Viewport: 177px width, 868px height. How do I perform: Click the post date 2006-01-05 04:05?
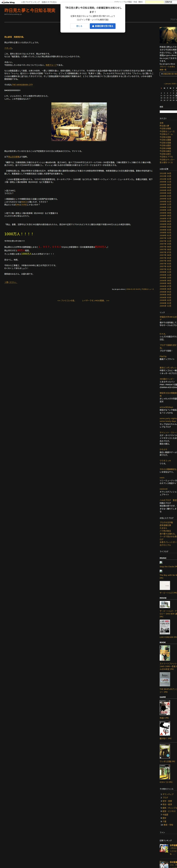pos(133,289)
